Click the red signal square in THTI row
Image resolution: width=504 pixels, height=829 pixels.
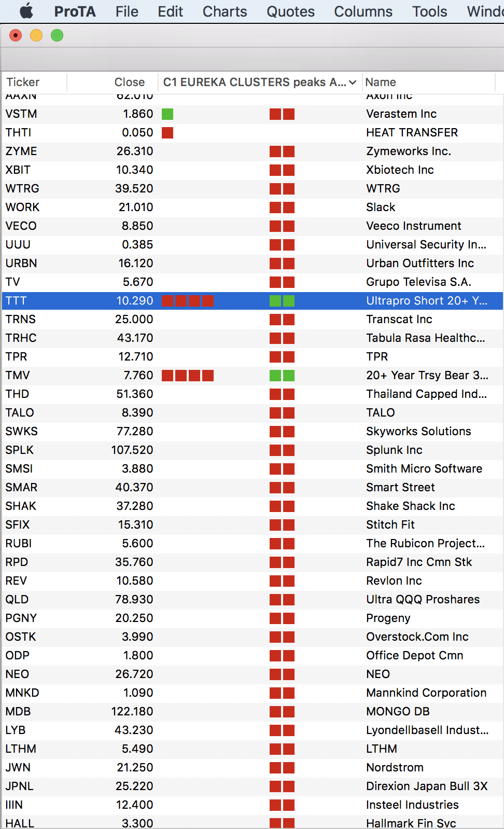pyautogui.click(x=167, y=133)
